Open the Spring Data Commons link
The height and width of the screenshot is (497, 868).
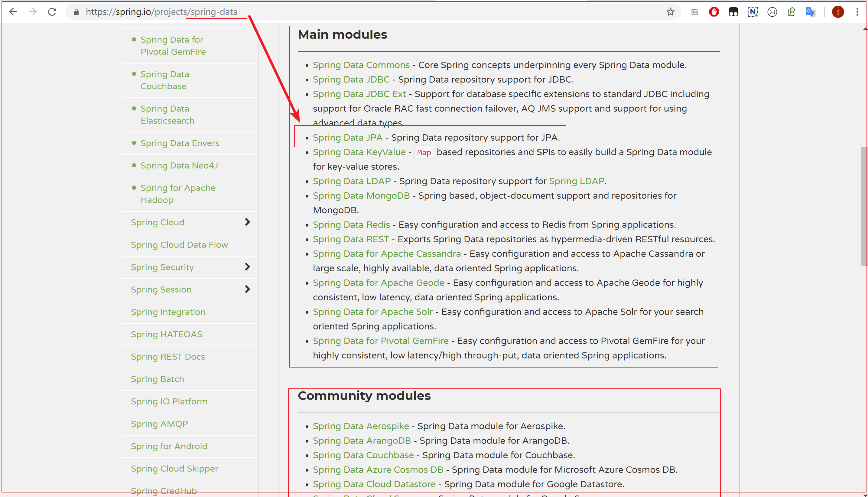pos(361,65)
